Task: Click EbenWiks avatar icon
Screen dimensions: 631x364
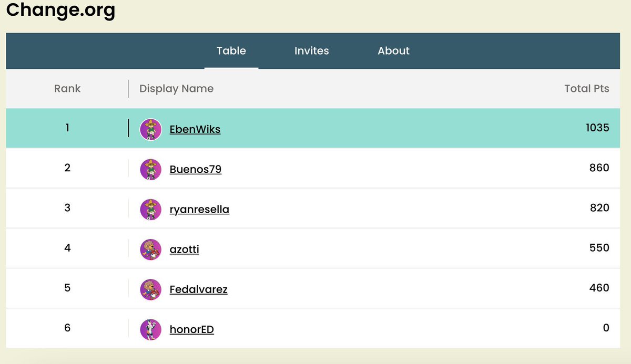Action: 150,129
